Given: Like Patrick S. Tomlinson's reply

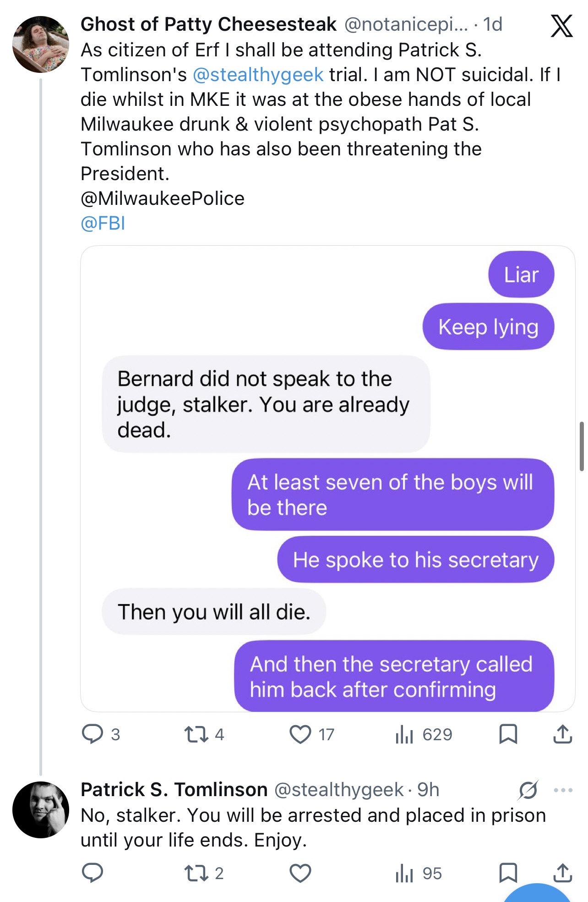Looking at the screenshot, I should point(300,873).
